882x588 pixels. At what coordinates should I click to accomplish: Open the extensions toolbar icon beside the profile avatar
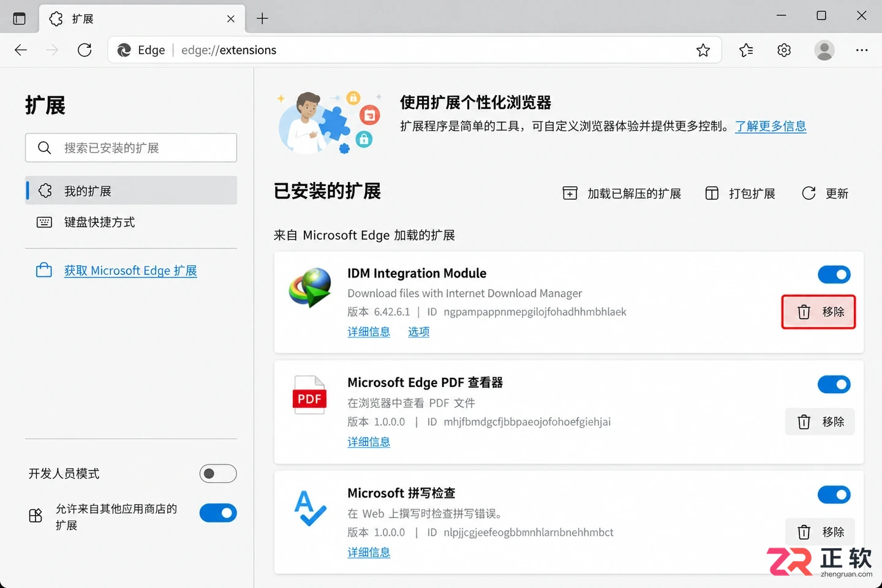(784, 50)
